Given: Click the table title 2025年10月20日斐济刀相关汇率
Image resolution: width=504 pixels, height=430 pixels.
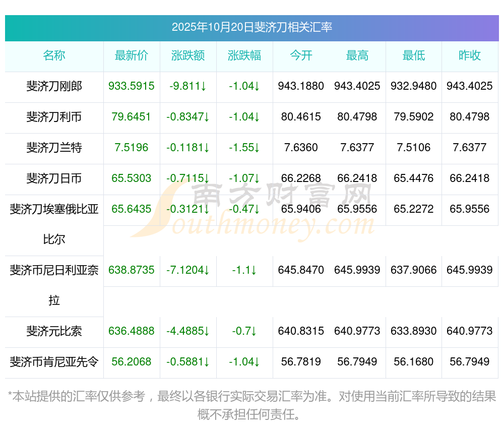Looking at the screenshot, I should (252, 27).
